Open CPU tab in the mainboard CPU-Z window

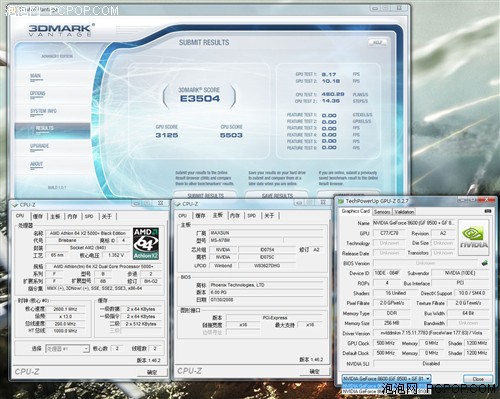182,216
